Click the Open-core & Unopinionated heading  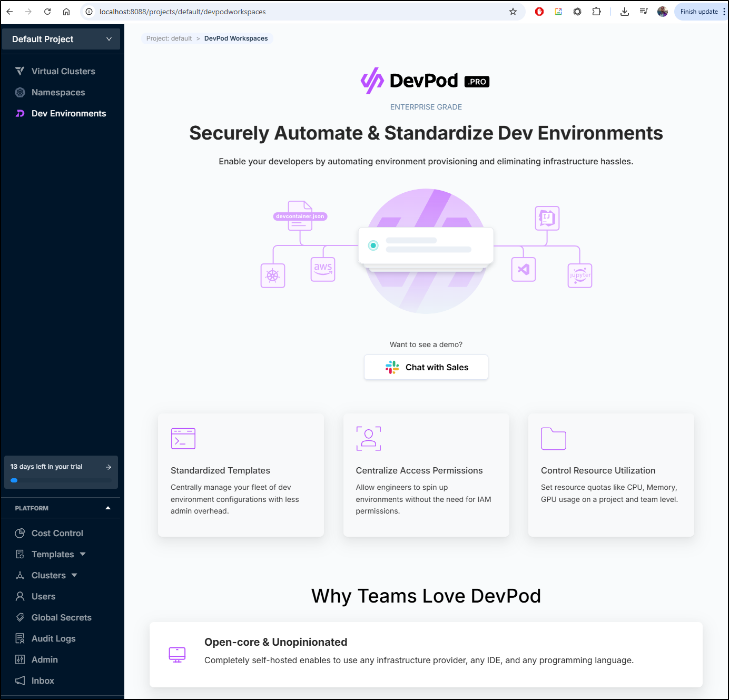[x=275, y=642]
